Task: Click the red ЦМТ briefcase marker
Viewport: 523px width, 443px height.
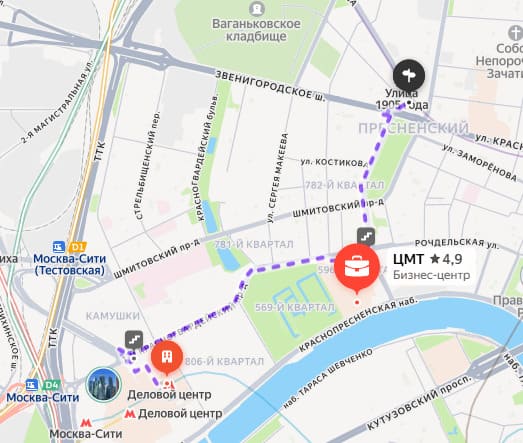Action: [x=357, y=267]
